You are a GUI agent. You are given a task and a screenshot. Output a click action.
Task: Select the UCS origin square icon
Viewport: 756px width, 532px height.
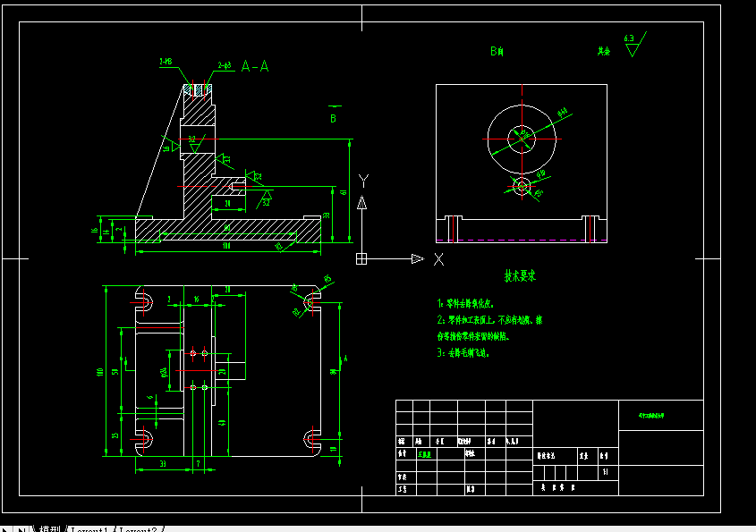[361, 258]
